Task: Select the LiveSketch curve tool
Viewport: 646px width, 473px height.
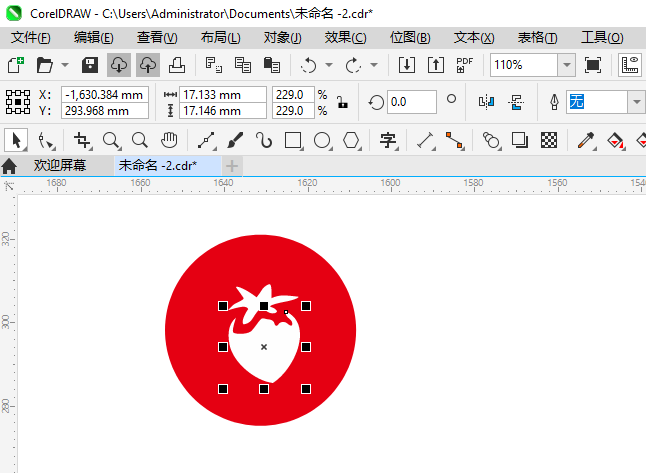Action: click(264, 140)
